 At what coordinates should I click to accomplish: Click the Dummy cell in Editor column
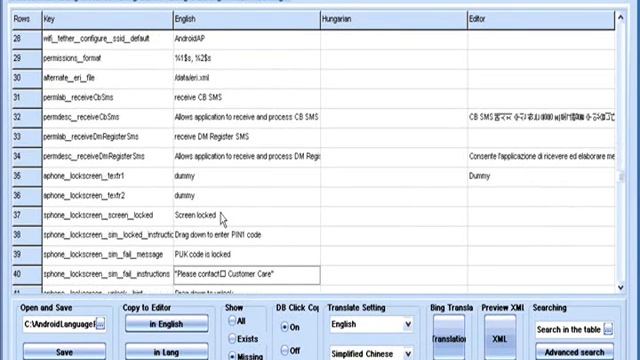point(541,176)
